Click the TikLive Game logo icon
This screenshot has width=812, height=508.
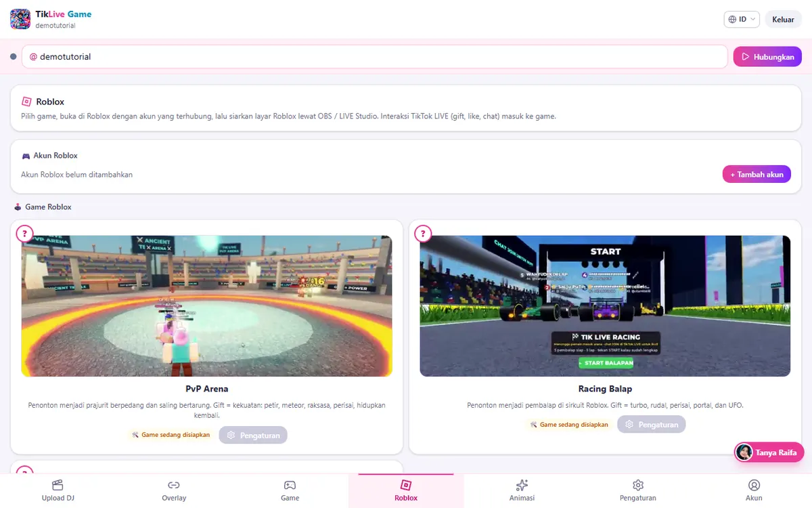pos(20,19)
